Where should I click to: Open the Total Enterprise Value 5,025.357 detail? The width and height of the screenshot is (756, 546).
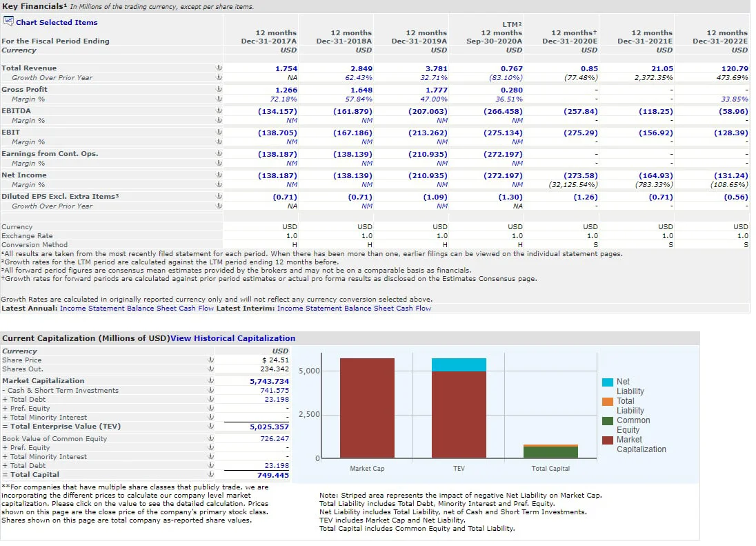click(x=269, y=427)
